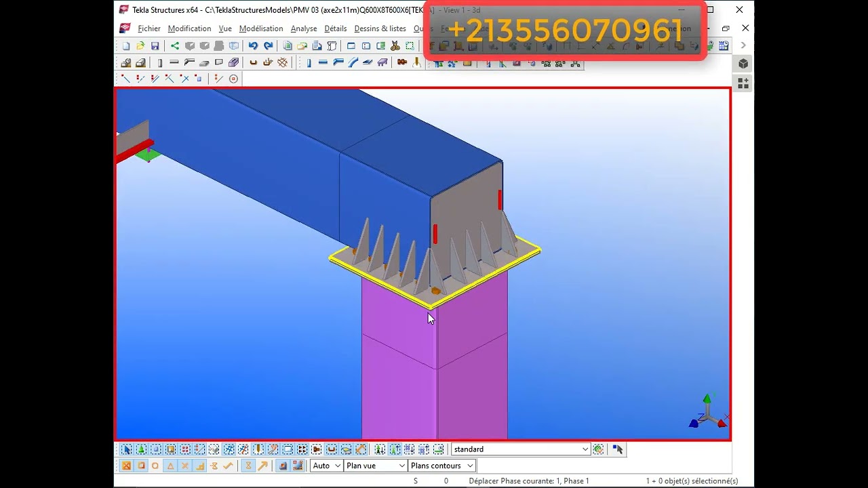Click the dashed green work area icon

pos(410,46)
